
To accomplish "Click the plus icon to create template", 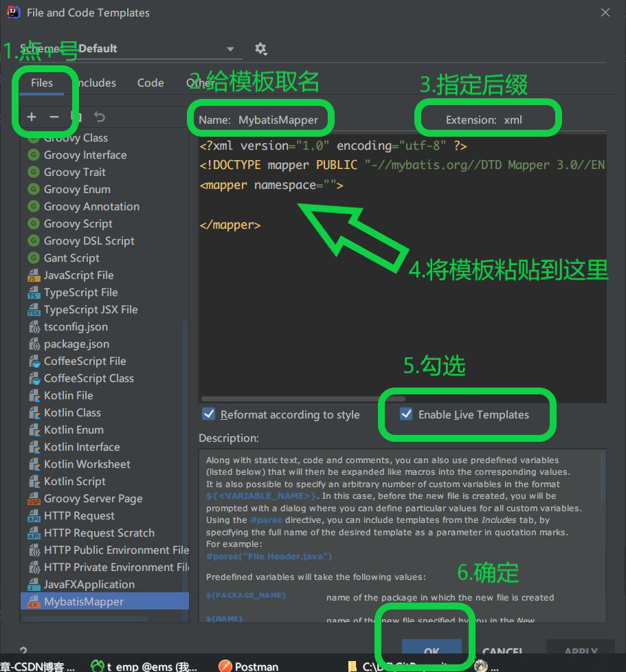I will click(32, 117).
